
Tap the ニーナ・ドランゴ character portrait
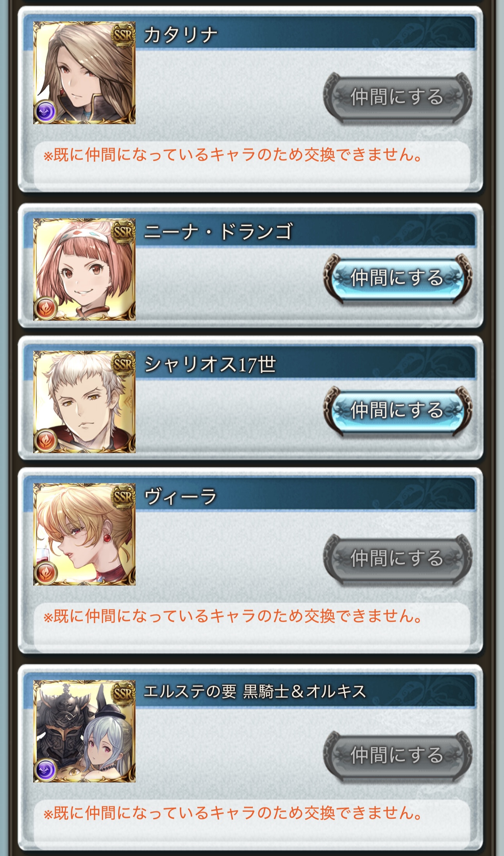point(84,270)
